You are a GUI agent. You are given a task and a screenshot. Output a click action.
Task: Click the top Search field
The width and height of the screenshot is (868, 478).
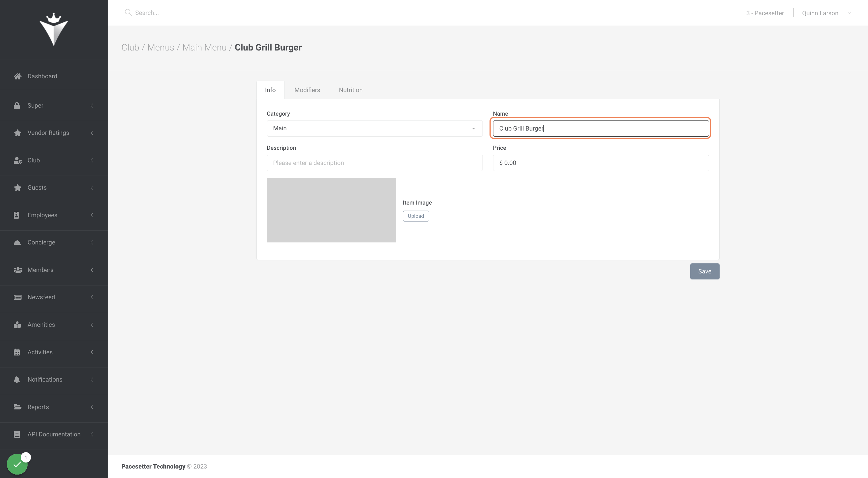147,13
